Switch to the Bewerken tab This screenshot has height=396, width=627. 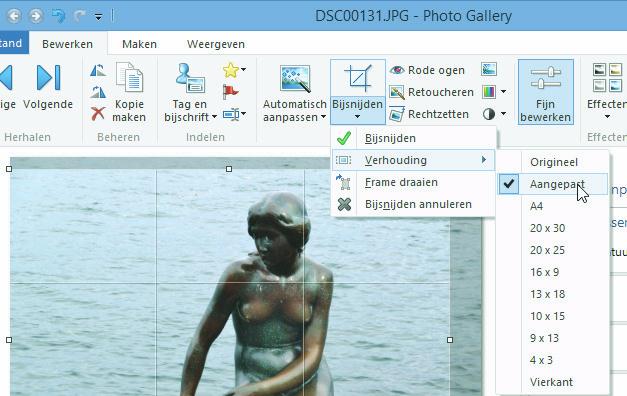click(x=67, y=44)
